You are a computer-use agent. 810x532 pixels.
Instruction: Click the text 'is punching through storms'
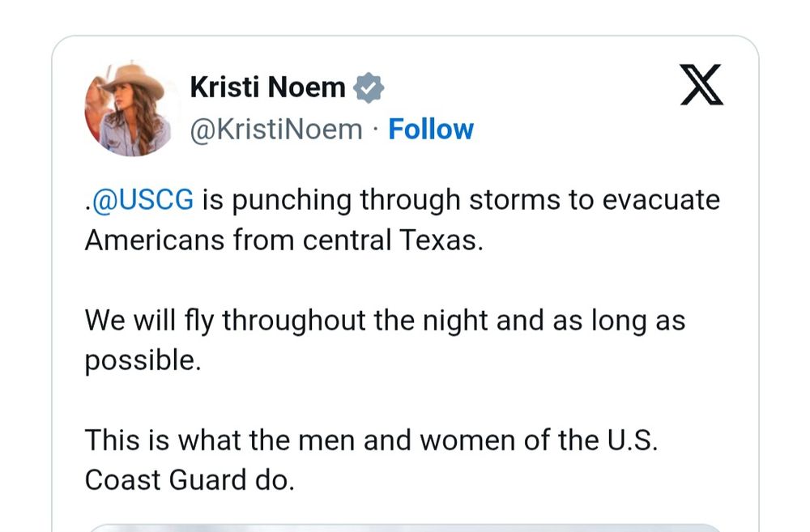click(383, 200)
